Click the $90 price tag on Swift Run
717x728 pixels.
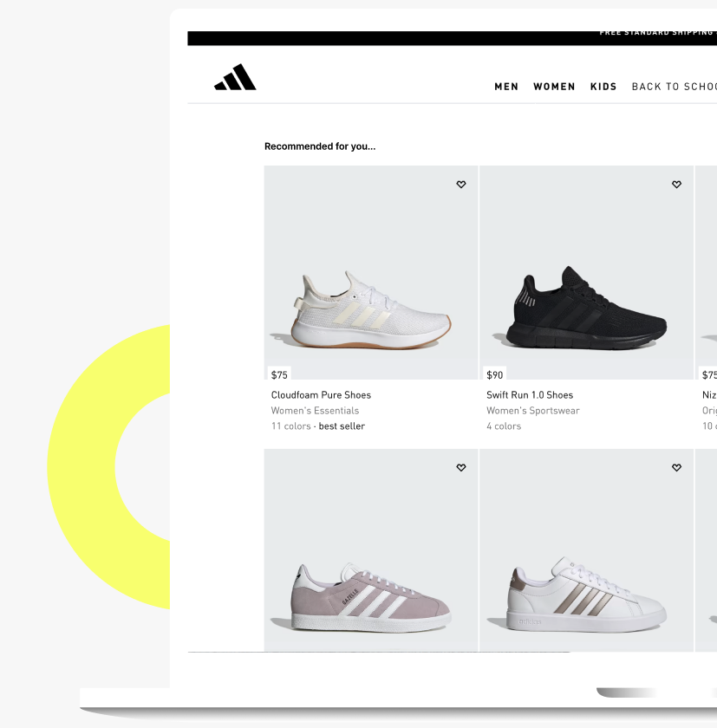tap(494, 374)
